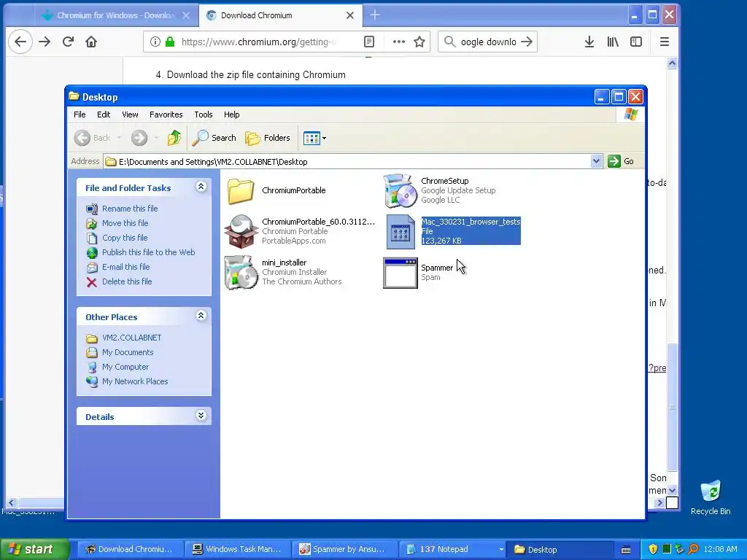
Task: Open the Edit menu in Explorer
Action: (104, 114)
